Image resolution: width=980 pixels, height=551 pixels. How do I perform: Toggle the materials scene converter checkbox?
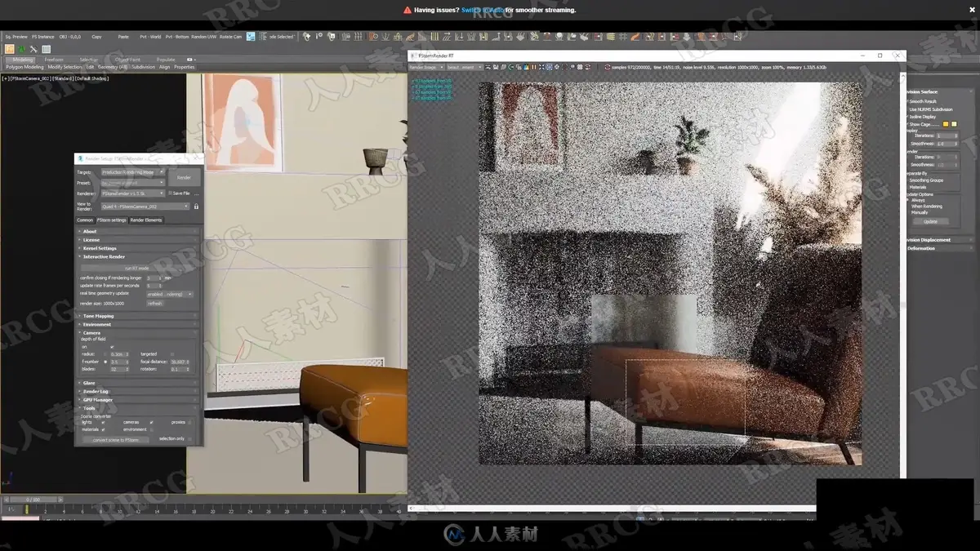point(103,429)
